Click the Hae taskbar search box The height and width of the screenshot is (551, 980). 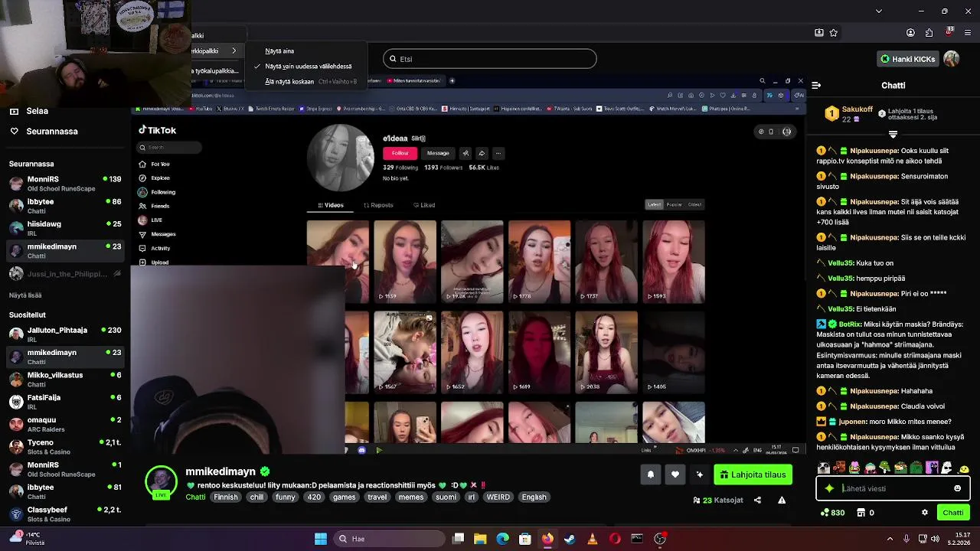click(x=388, y=539)
